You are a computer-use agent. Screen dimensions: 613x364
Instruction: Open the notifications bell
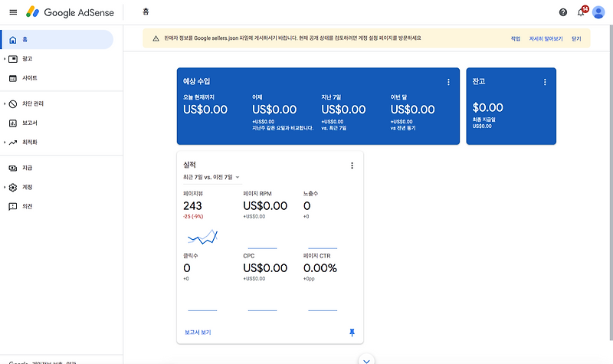(582, 12)
